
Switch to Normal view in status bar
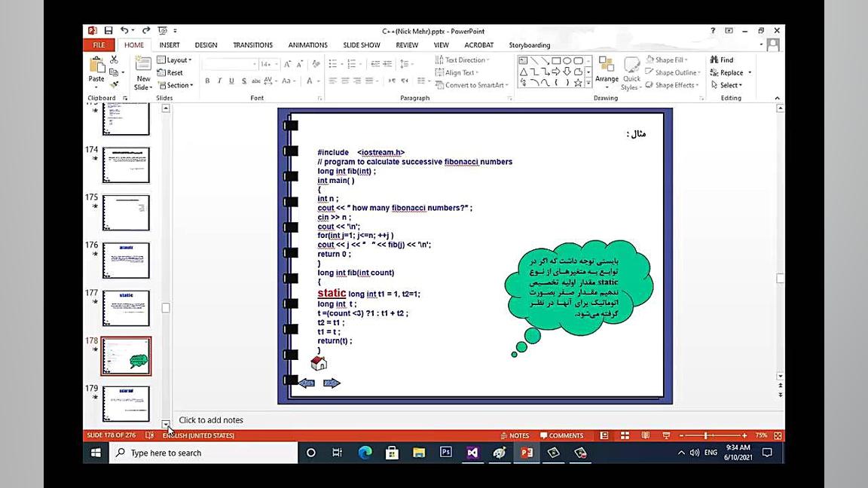coord(604,435)
